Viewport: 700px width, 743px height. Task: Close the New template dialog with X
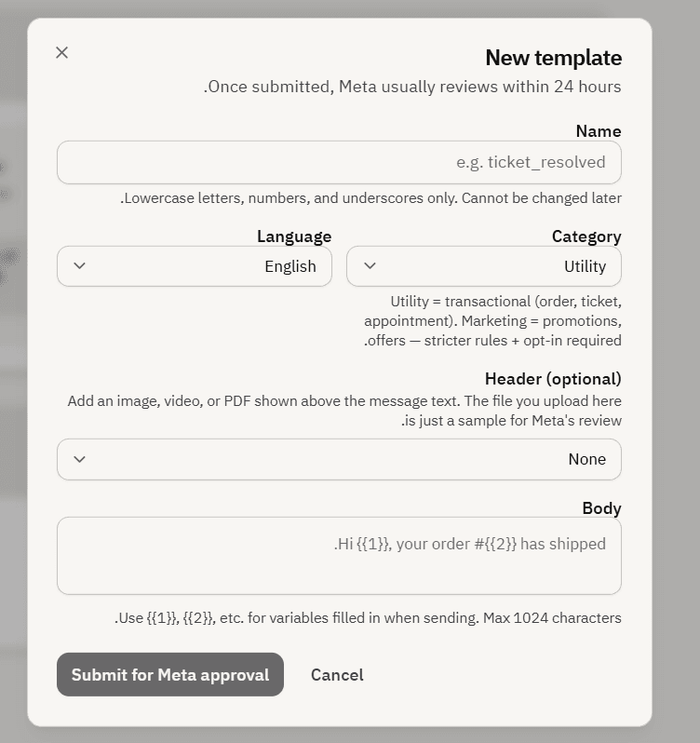pos(62,52)
